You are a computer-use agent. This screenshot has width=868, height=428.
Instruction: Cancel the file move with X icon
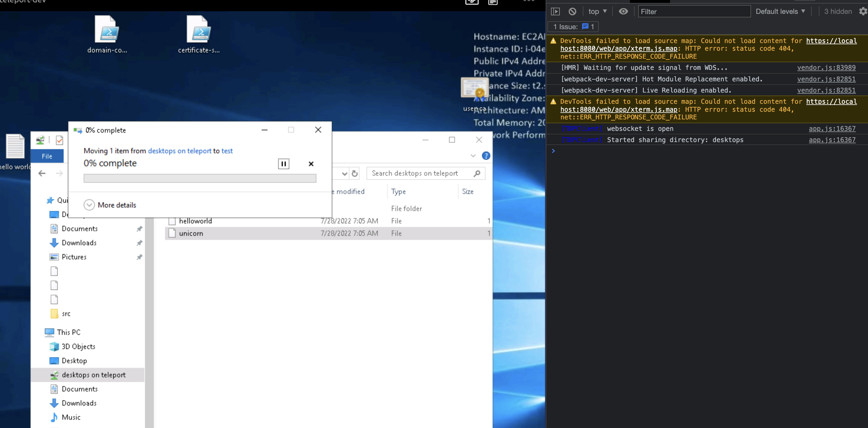[311, 164]
